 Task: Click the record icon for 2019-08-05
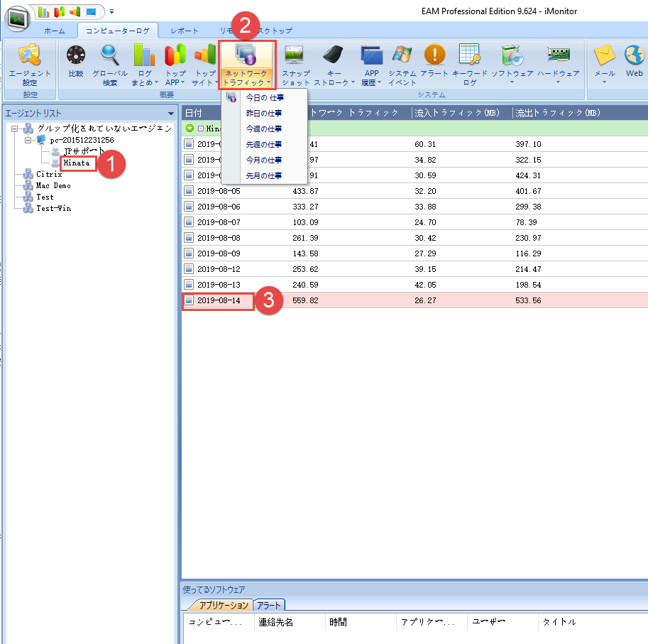pyautogui.click(x=189, y=191)
